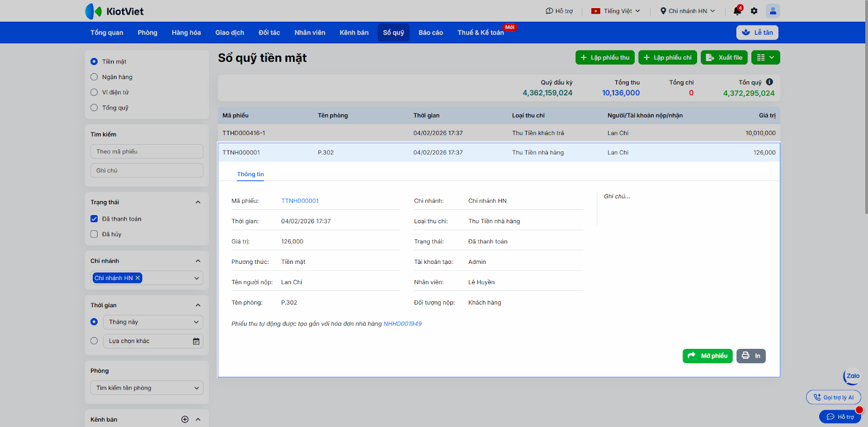Image resolution: width=868 pixels, height=427 pixels.
Task: Print the voucher with the In button
Action: tap(751, 356)
